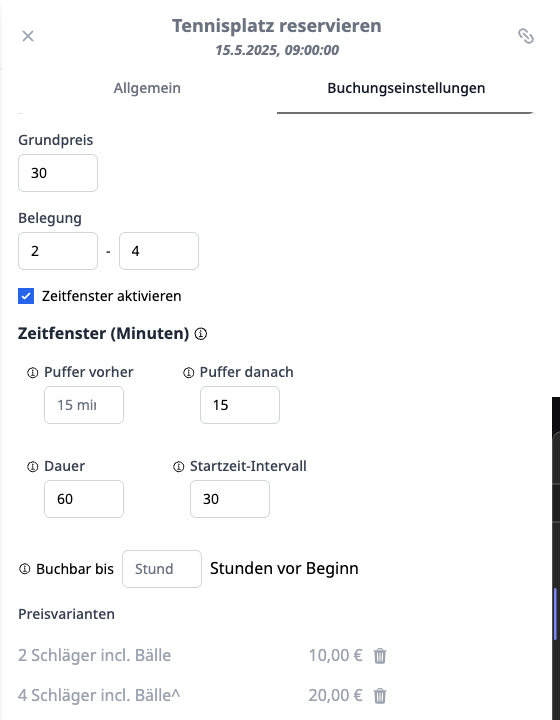
Task: Click info icon next to Zeitfenster (Minuten)
Action: [201, 334]
